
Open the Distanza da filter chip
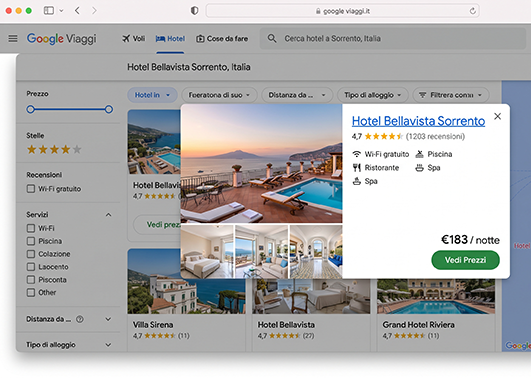tap(297, 95)
